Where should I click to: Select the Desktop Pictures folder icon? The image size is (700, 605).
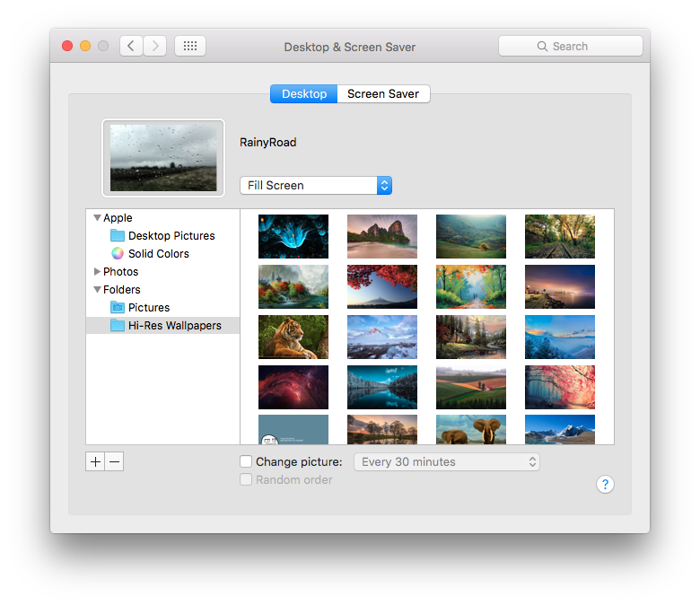click(x=118, y=236)
